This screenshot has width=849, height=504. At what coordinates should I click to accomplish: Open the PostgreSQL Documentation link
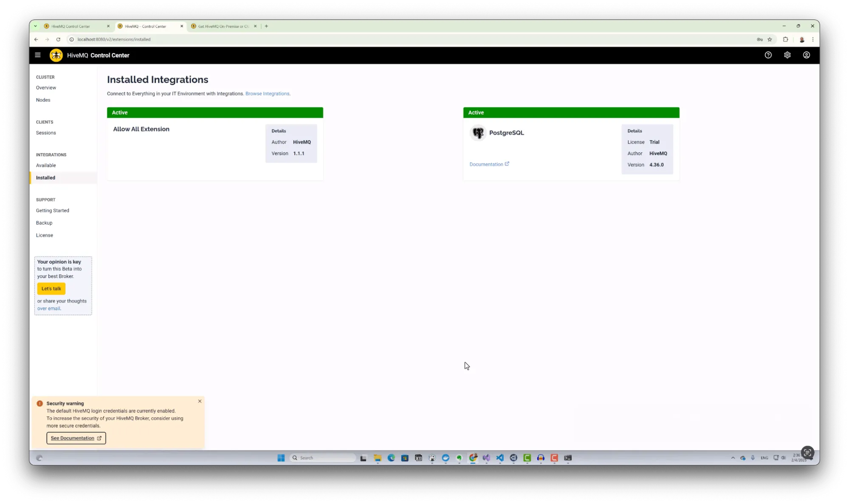pos(489,164)
